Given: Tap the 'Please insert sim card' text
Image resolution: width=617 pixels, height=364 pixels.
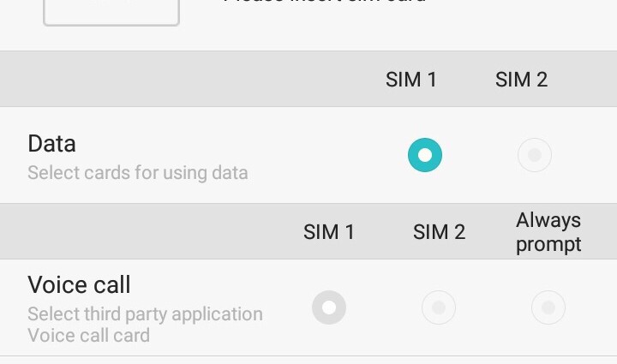Looking at the screenshot, I should (326, 3).
